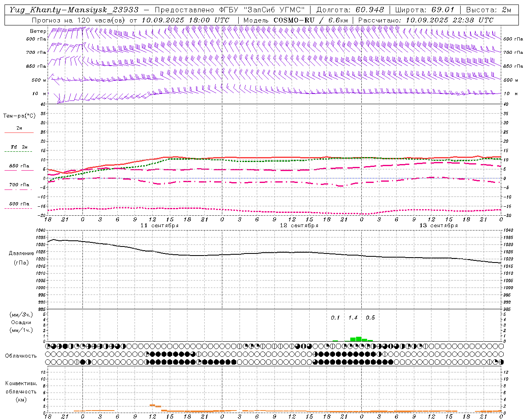Click "Прогноз на 120 часа(ов)" forecast text
The image size is (525, 420).
pyautogui.click(x=78, y=20)
